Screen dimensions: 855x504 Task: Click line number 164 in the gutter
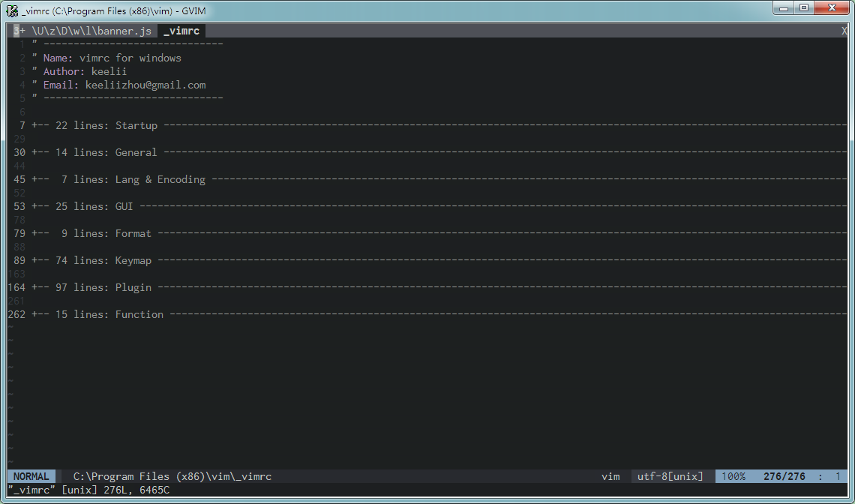[16, 287]
